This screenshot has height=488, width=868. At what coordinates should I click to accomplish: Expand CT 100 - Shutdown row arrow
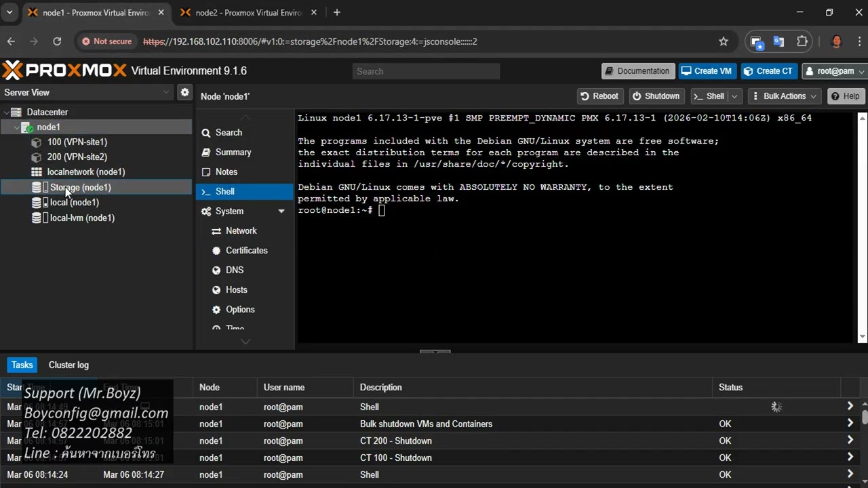click(850, 457)
